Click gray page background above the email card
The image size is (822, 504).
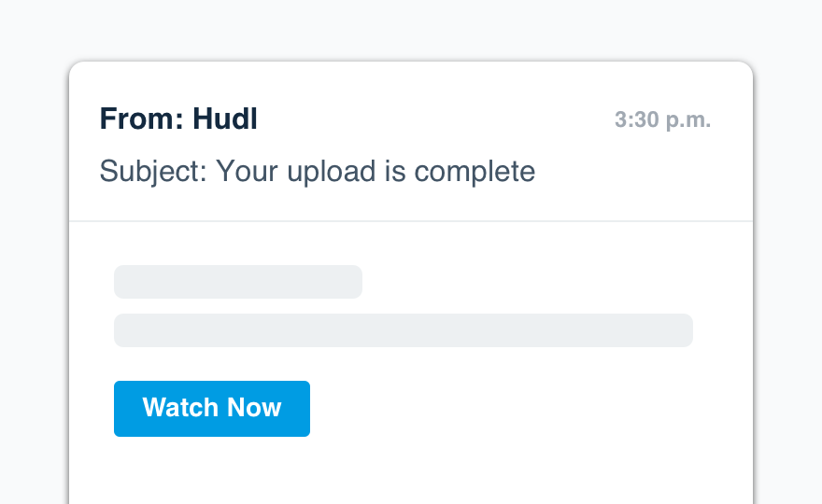(411, 30)
